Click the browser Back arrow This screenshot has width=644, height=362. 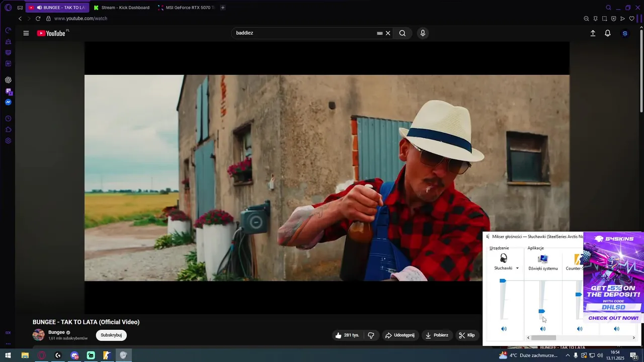point(20,19)
